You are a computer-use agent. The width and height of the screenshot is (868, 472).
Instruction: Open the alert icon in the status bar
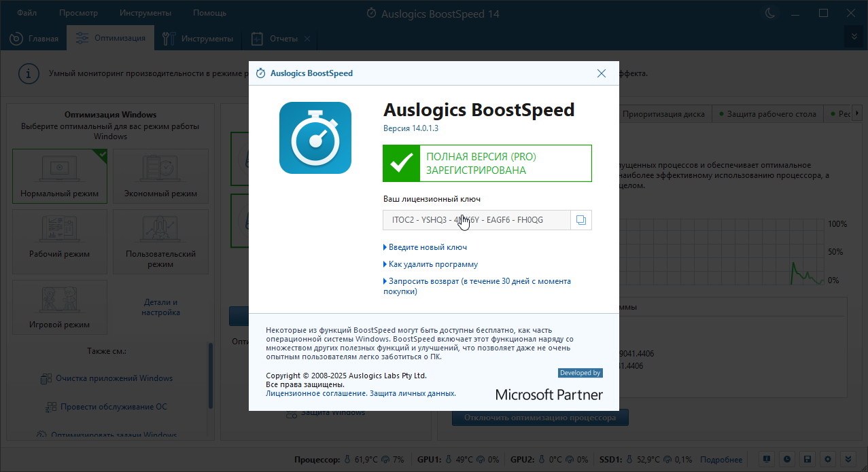(x=766, y=458)
